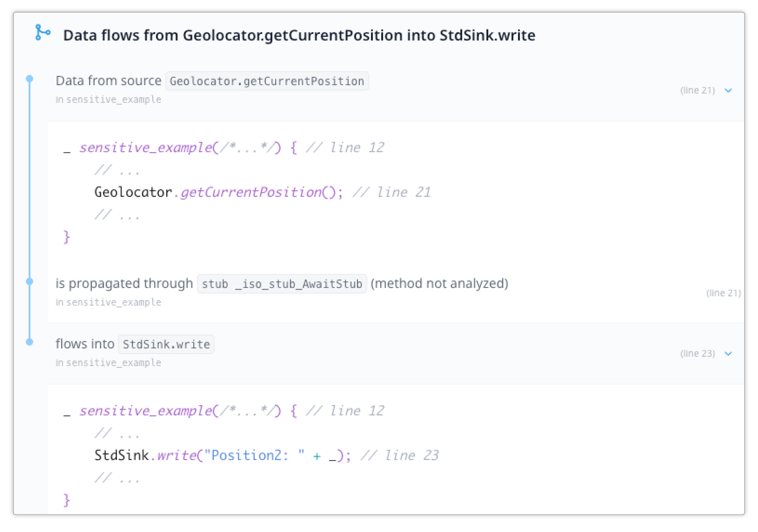Click the StdSink.write sink chip
The height and width of the screenshot is (532, 758).
pyautogui.click(x=166, y=344)
